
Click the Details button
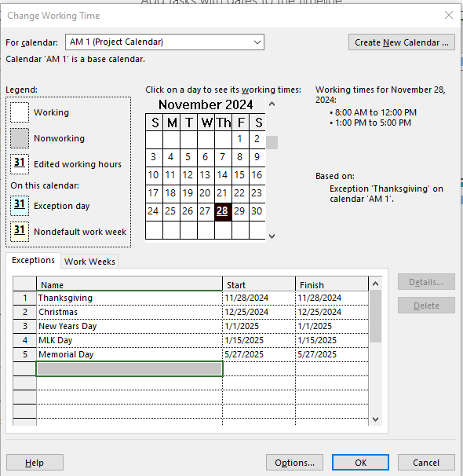[426, 282]
